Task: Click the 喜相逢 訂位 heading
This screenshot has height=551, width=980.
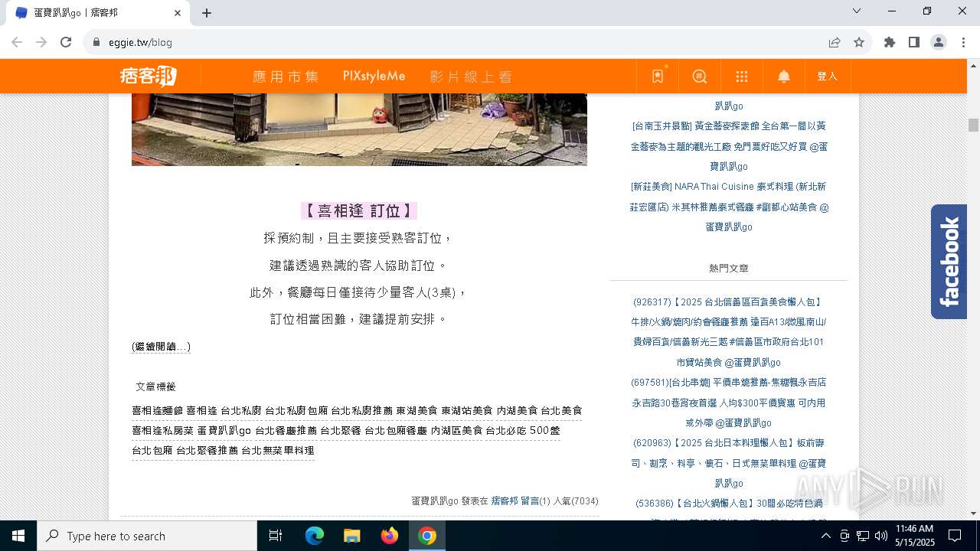Action: coord(359,211)
